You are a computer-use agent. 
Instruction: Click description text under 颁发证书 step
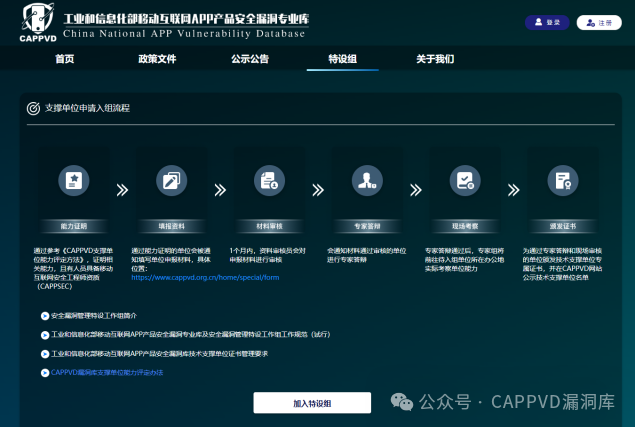point(562,264)
